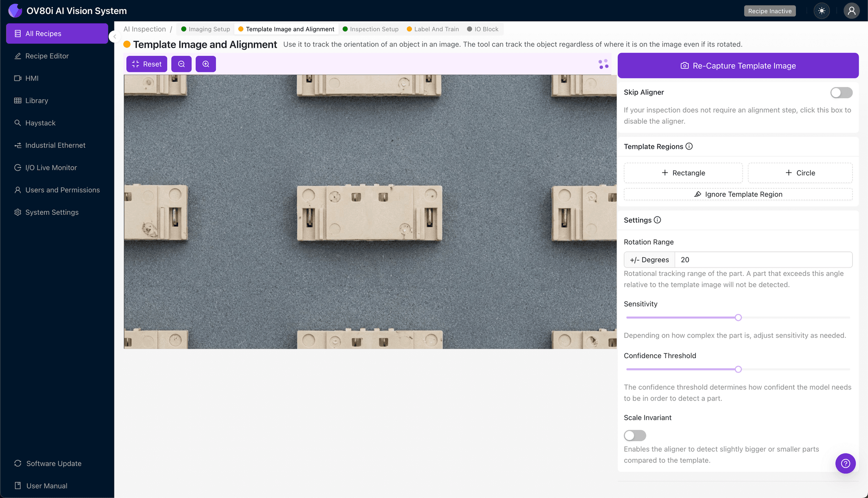Click Re-Capture Template Image
The width and height of the screenshot is (868, 498).
coord(737,66)
